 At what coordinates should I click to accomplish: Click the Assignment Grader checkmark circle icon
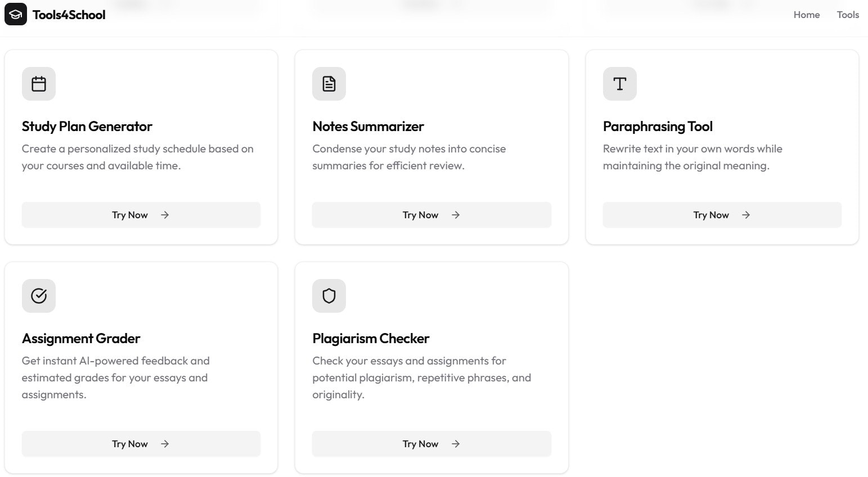[x=39, y=296]
